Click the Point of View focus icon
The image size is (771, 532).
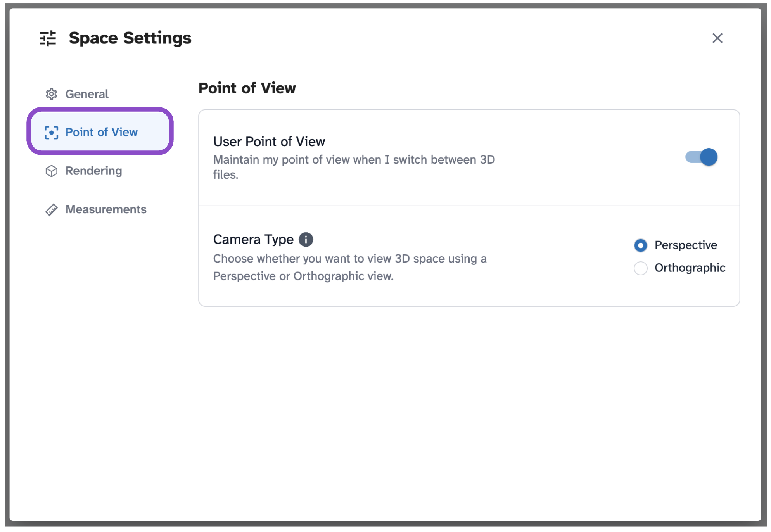[51, 133]
